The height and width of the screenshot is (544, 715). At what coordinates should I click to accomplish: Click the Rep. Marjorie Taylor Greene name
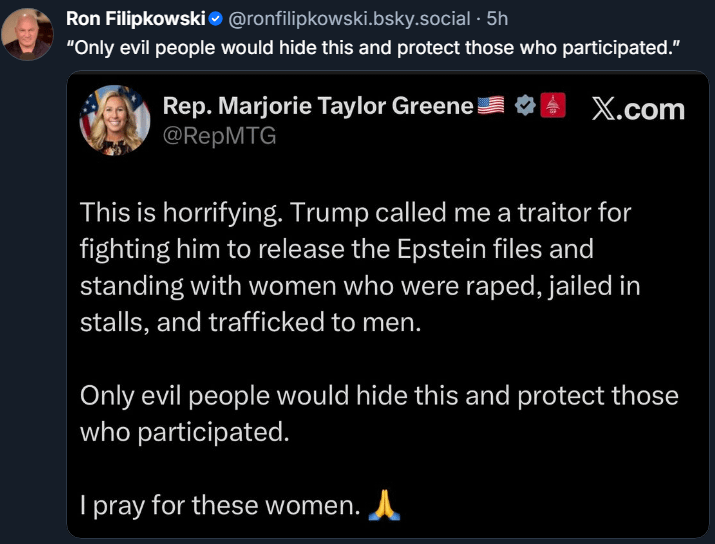(317, 108)
